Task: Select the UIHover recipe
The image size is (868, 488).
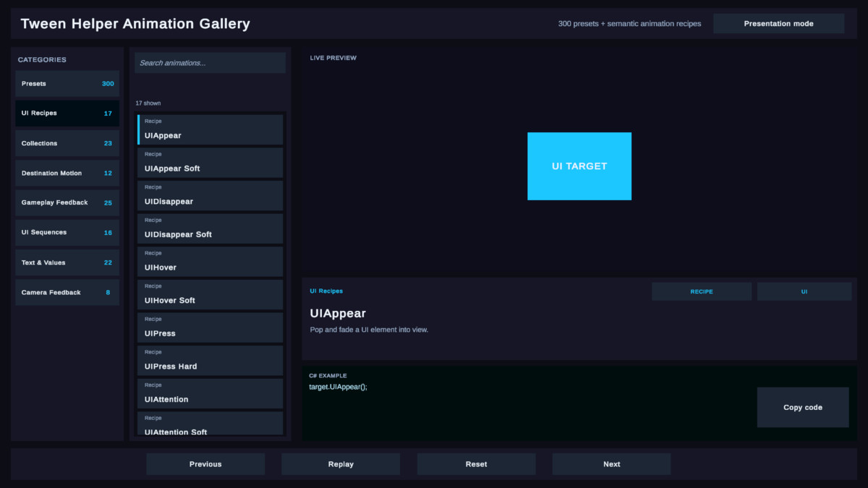Action: pos(210,262)
